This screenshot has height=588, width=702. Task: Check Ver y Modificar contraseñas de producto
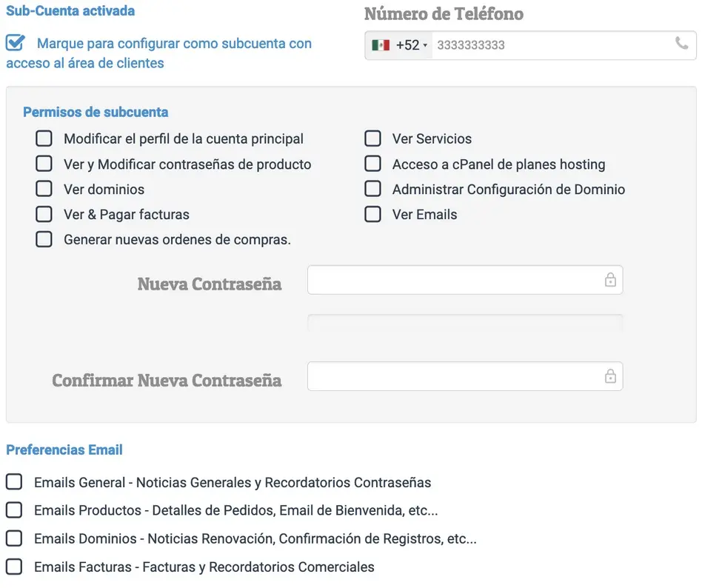click(x=44, y=164)
